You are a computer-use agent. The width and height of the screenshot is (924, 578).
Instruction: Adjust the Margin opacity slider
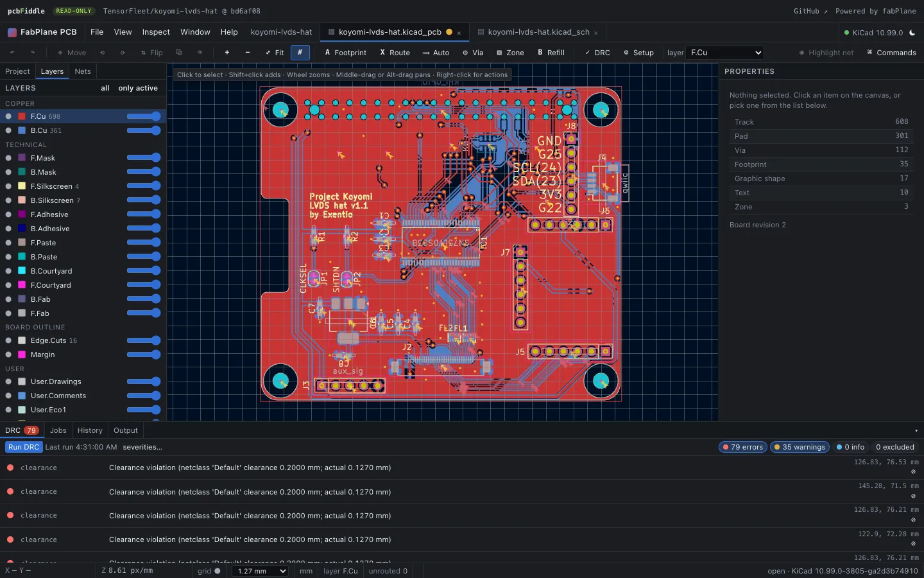pos(144,355)
